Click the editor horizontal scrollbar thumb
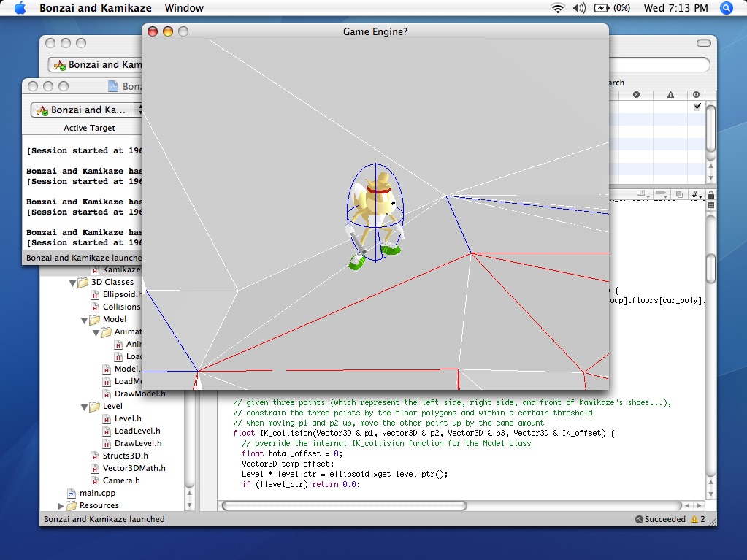Screen dimensions: 747x560 click(x=344, y=505)
